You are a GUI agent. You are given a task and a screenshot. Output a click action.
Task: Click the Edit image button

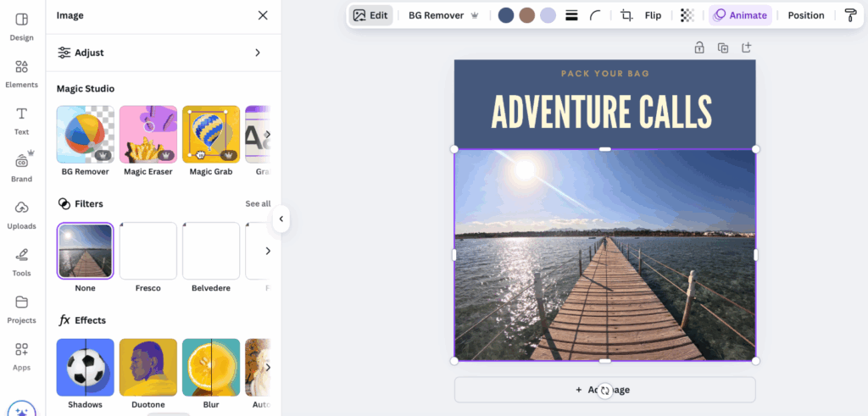[x=370, y=15]
